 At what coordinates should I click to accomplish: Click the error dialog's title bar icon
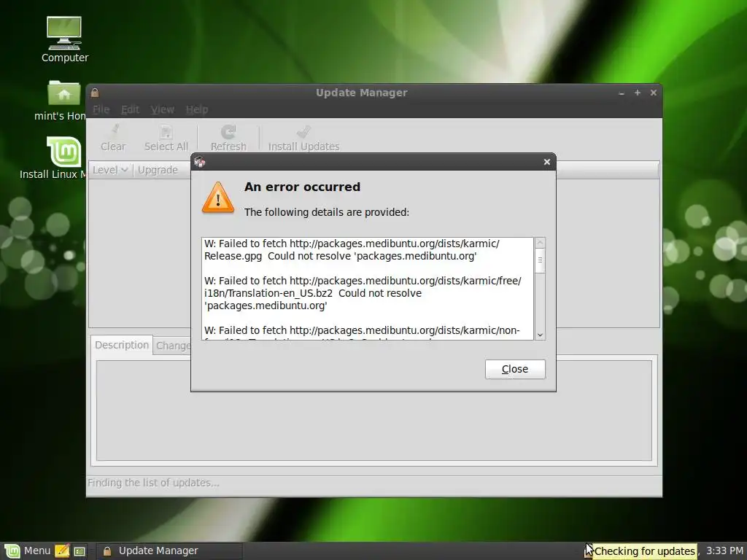pos(200,162)
